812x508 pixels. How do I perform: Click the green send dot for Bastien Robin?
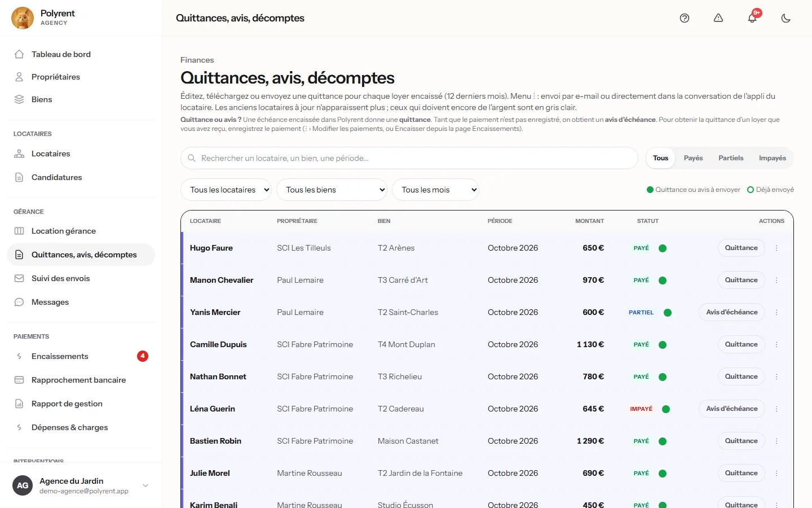(x=663, y=441)
